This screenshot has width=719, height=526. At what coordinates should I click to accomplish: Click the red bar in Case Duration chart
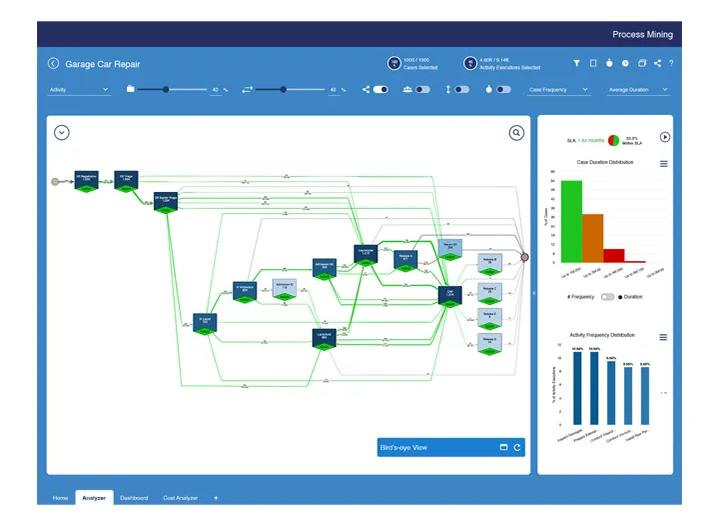tap(614, 255)
